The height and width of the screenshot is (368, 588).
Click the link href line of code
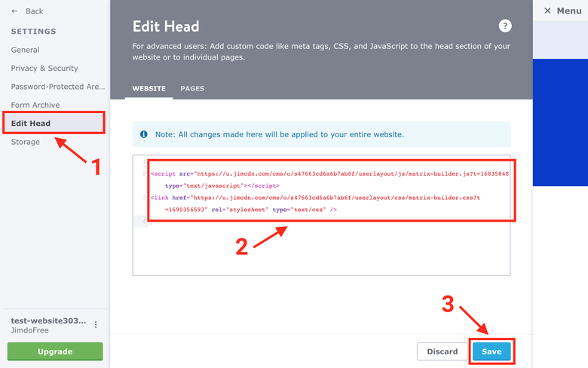(315, 198)
